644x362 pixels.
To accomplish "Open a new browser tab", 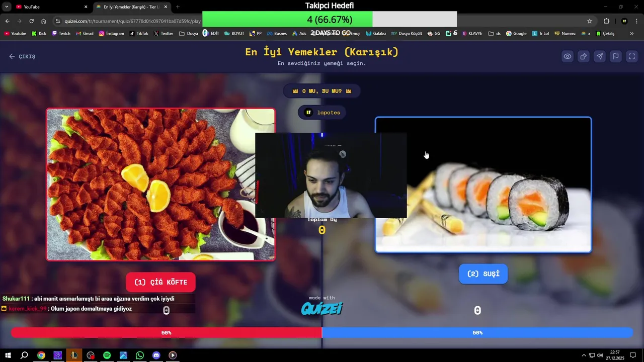I will (x=178, y=7).
